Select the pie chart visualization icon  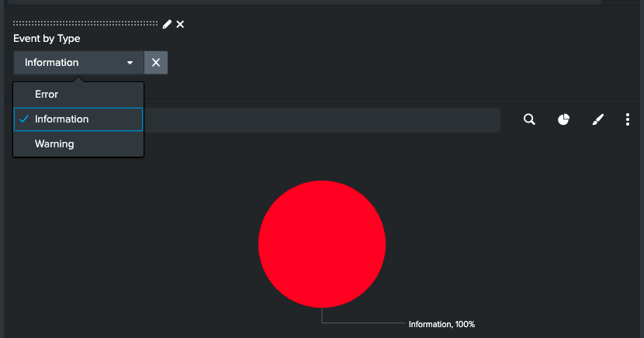(563, 119)
